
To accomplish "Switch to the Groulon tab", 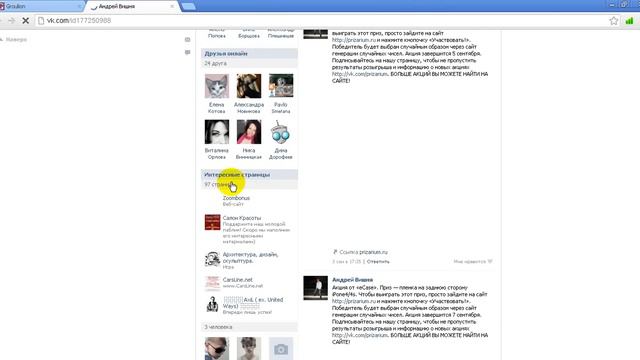I will [41, 6].
